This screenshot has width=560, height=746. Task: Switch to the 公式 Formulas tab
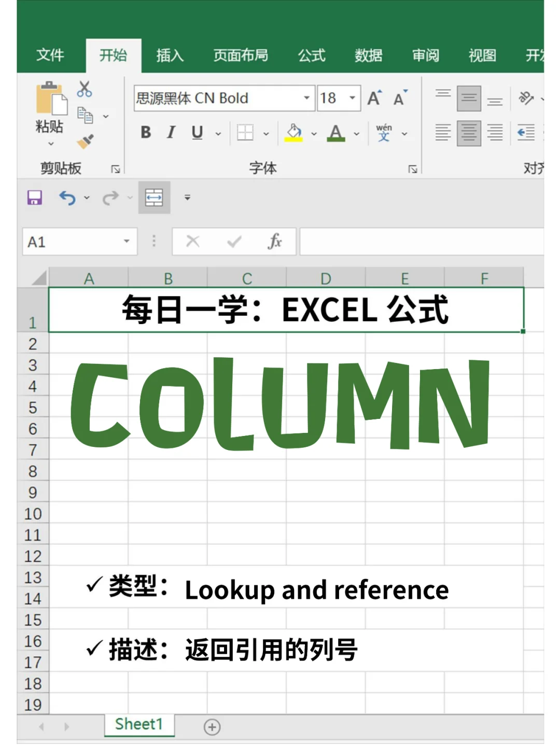click(x=312, y=55)
